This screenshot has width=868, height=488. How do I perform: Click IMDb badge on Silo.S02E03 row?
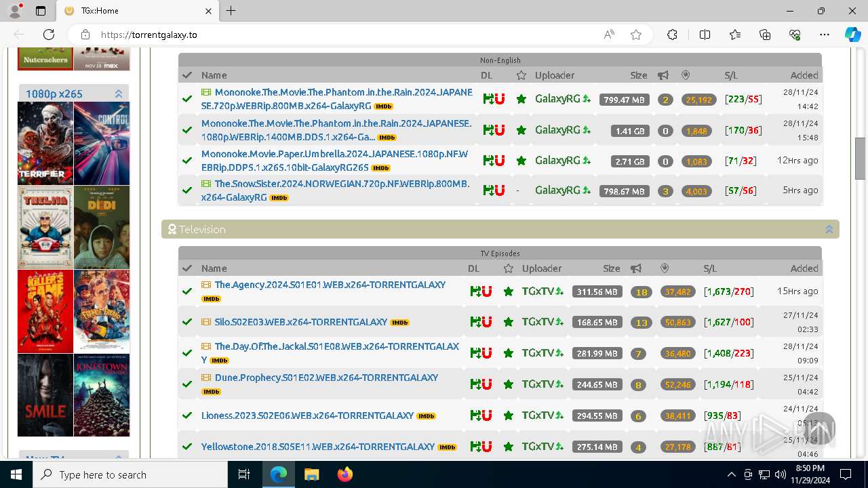coord(400,323)
